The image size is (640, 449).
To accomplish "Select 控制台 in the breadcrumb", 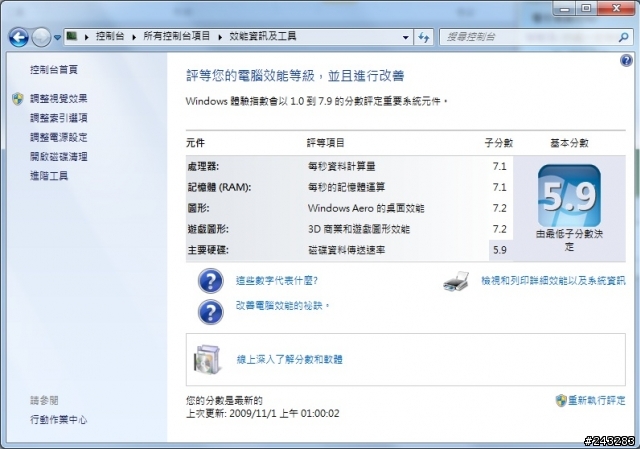I will (110, 36).
